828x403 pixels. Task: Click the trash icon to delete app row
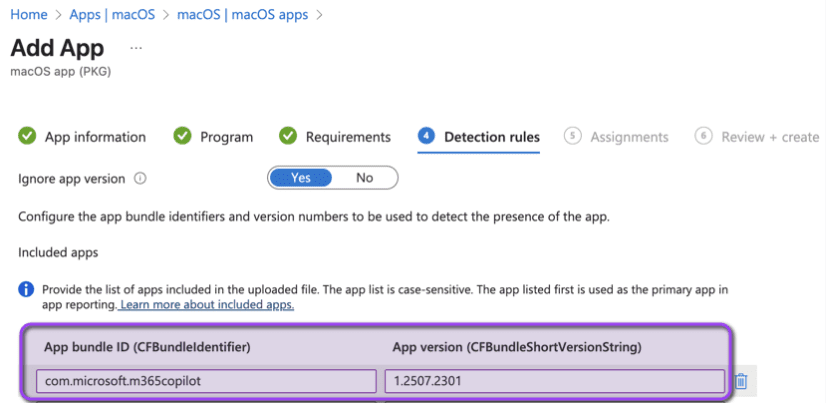point(741,381)
